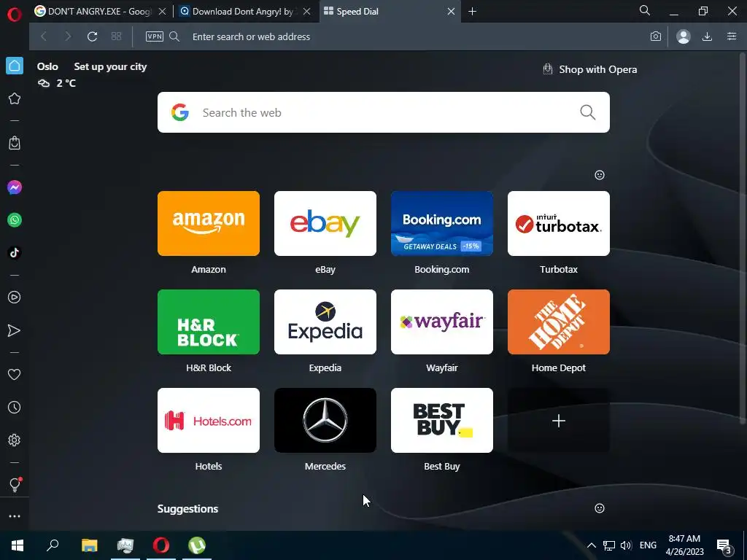
Task: Click the Oslo weather city label
Action: [47, 66]
